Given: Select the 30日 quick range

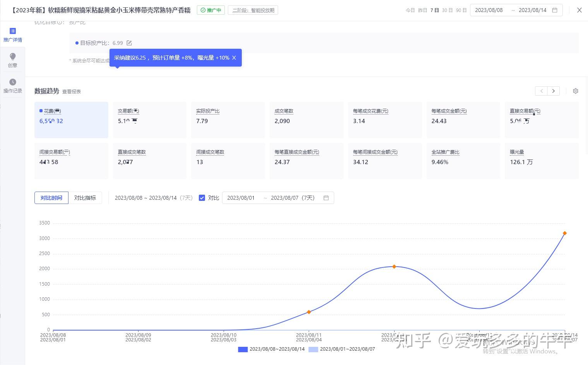Looking at the screenshot, I should [447, 10].
